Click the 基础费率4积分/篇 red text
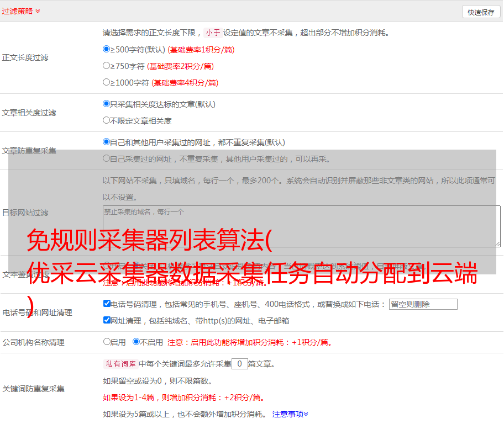The height and width of the screenshot is (424, 504). click(x=185, y=83)
